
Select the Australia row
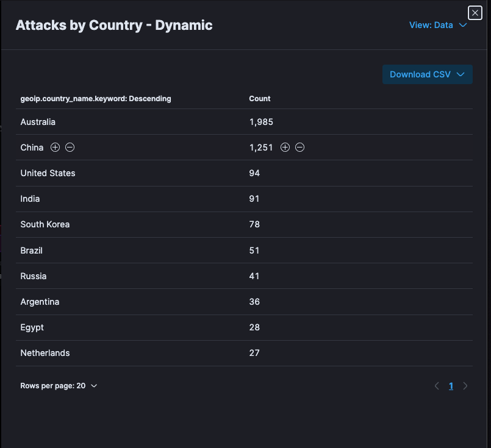pyautogui.click(x=38, y=121)
